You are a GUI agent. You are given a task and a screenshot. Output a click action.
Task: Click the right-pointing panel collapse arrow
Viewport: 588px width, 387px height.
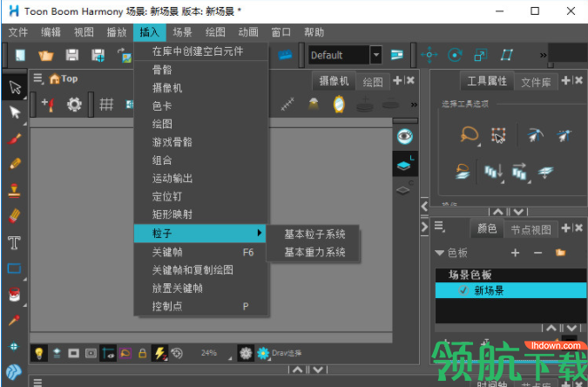[x=424, y=227]
